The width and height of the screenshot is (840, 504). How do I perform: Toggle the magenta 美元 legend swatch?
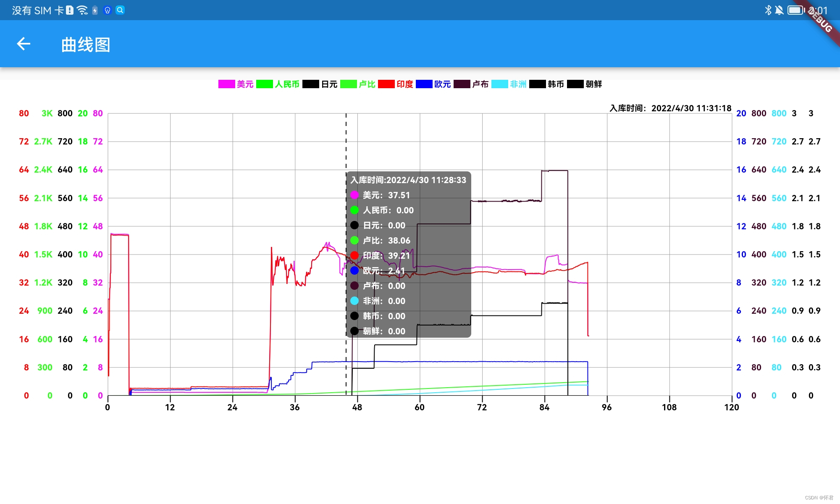226,84
